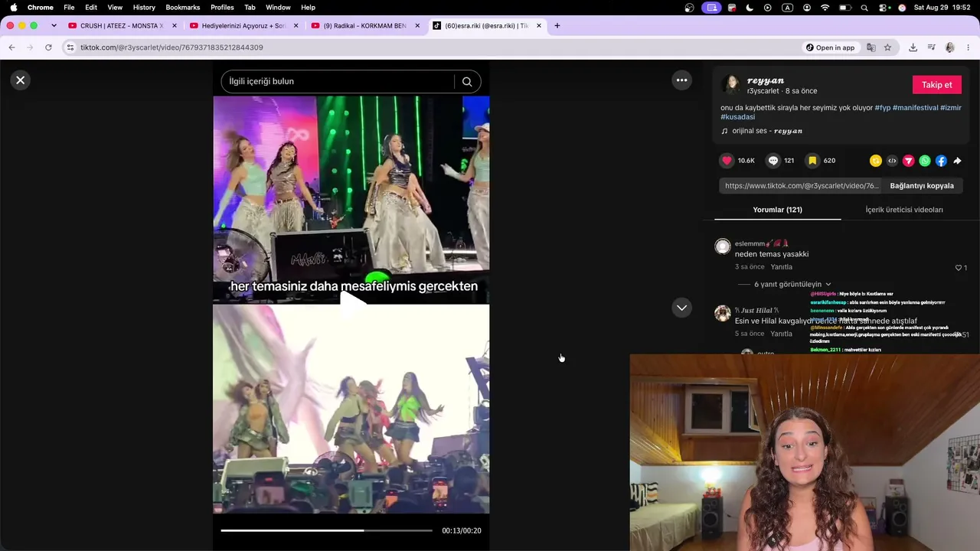980x551 pixels.
Task: Bookmark this page with star icon
Action: click(x=887, y=47)
